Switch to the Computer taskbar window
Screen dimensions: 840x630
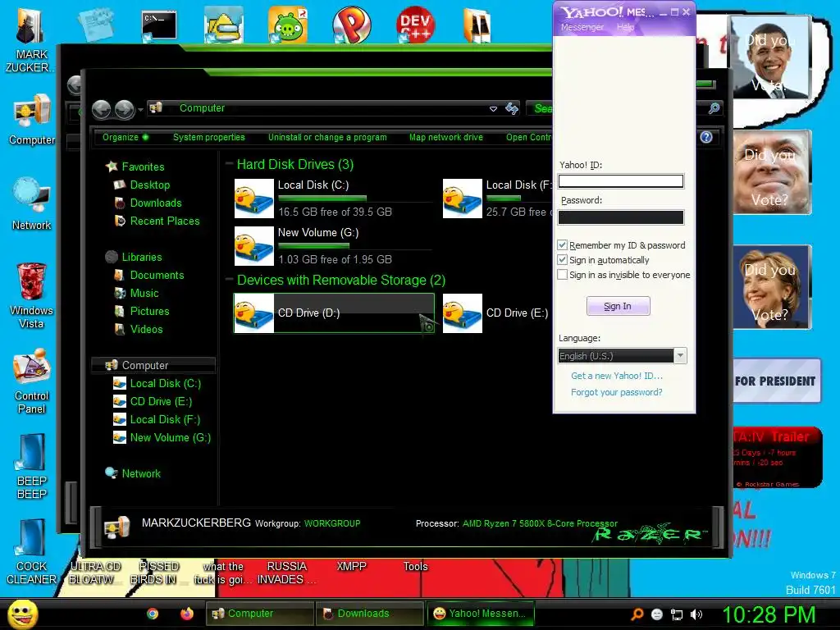(260, 614)
